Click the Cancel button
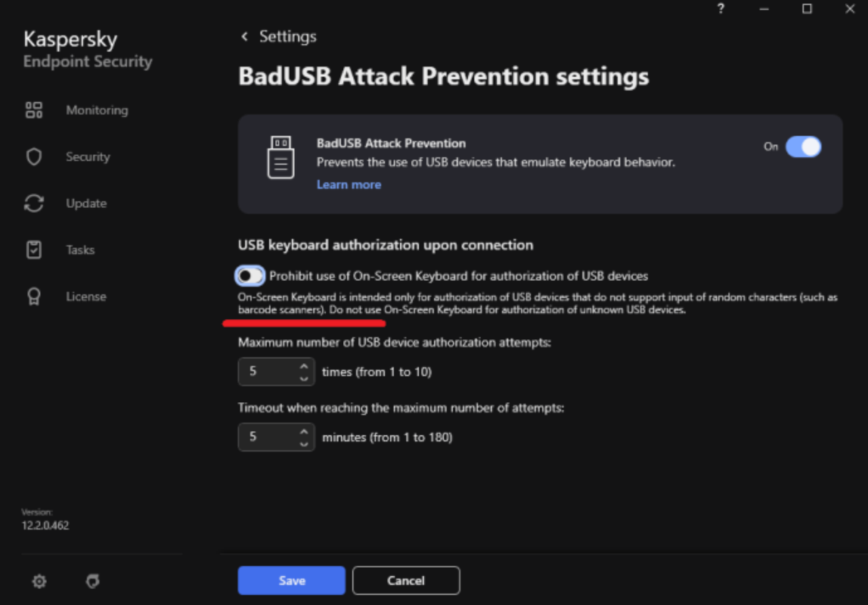The height and width of the screenshot is (605, 868). (406, 580)
